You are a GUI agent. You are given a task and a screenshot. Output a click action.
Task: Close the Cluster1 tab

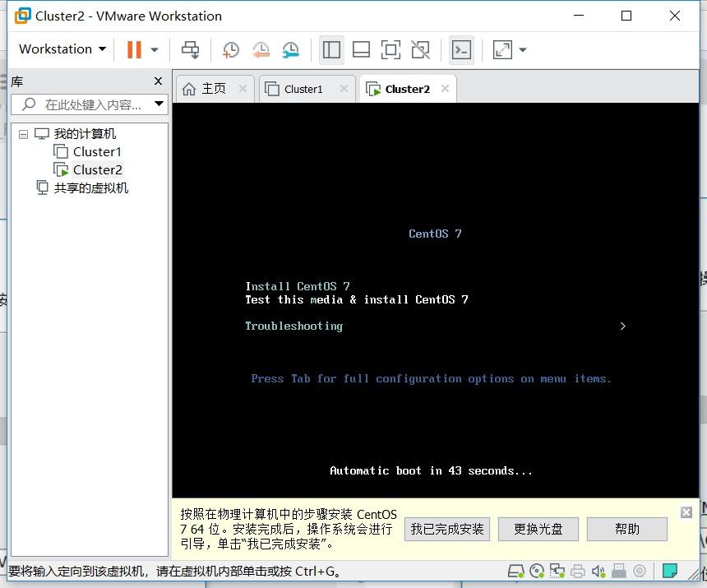(344, 88)
